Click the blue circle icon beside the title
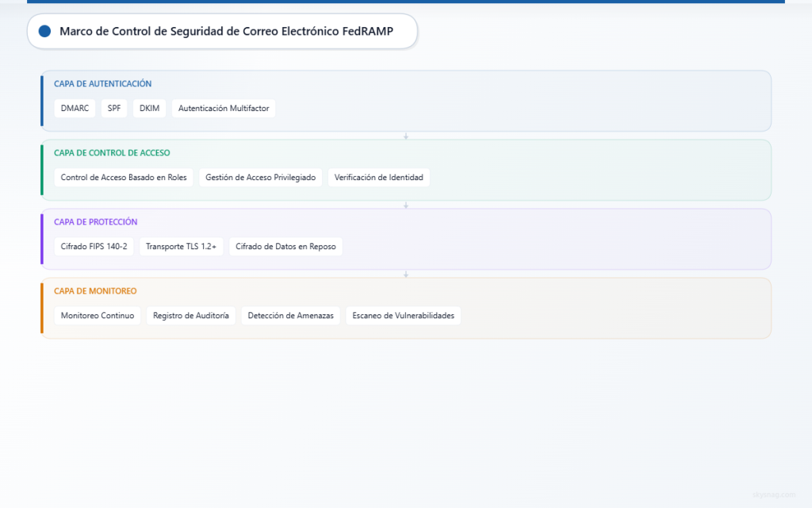Screen dimensions: 812x508 click(x=44, y=31)
